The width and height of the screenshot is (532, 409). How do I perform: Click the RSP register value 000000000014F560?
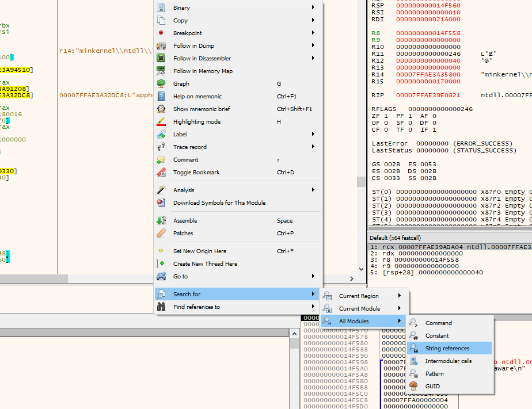[x=428, y=5]
